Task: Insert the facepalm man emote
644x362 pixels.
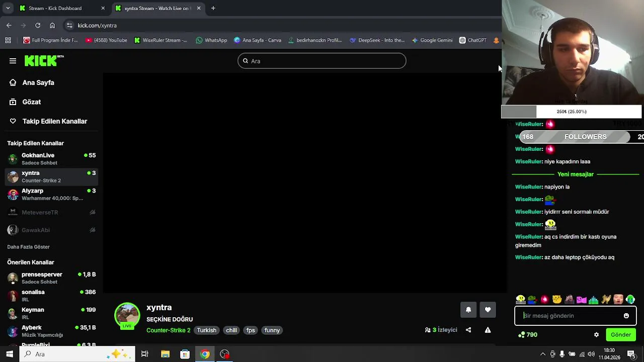Action: 569,300
